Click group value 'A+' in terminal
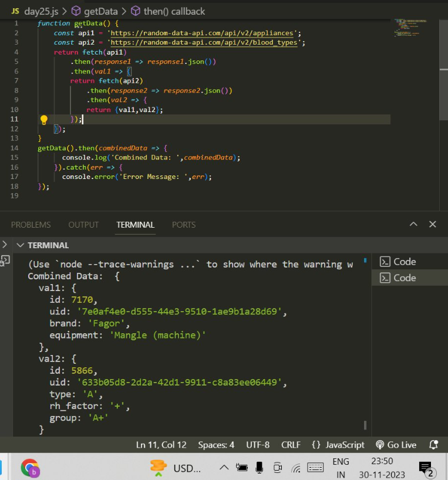Image resolution: width=448 pixels, height=480 pixels. [98, 418]
